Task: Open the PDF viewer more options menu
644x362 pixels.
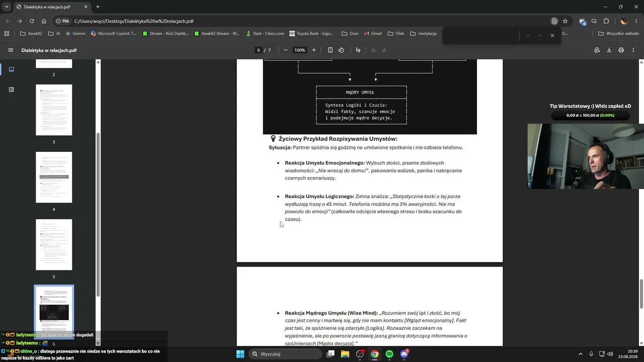Action: (x=633, y=50)
